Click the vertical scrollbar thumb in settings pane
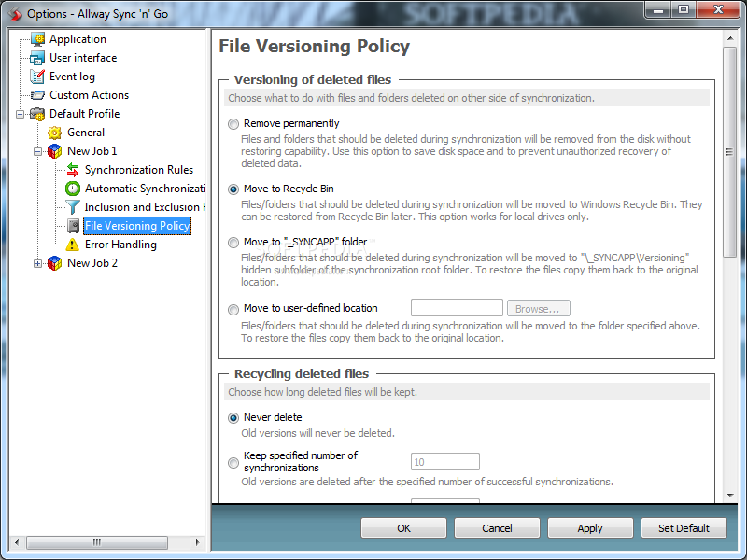The height and width of the screenshot is (560, 747). coord(729,152)
